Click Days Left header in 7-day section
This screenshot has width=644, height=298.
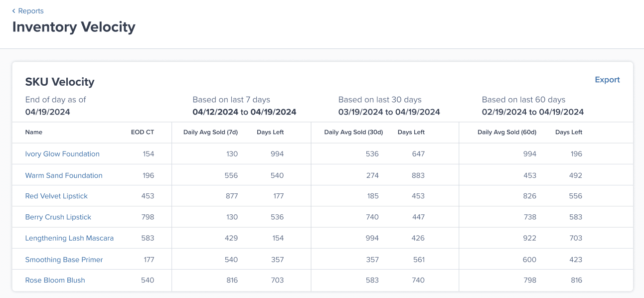click(270, 133)
